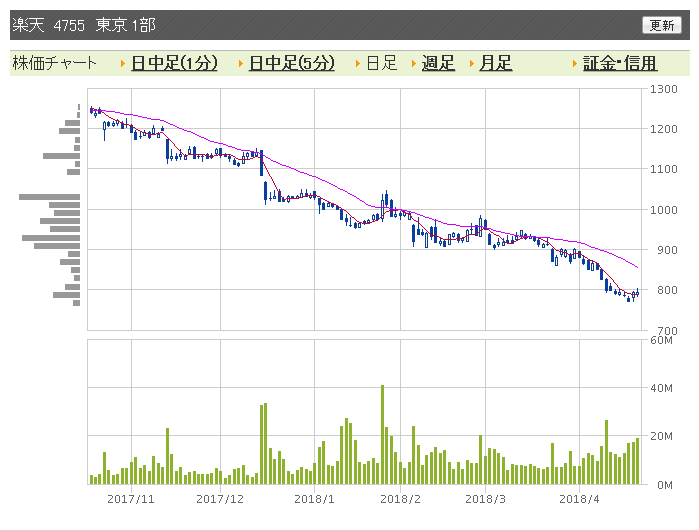Click the 0M volume axis label
The image size is (699, 530).
click(x=665, y=485)
